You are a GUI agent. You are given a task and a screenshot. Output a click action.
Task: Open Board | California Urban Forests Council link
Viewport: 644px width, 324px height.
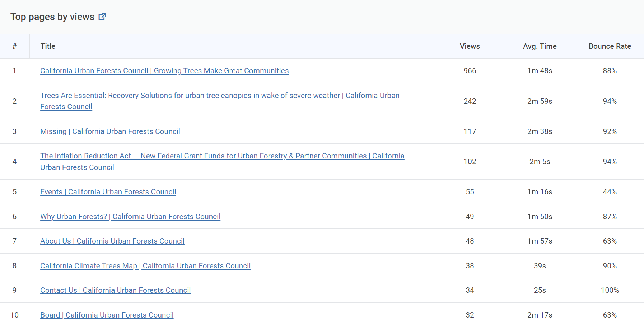pos(107,315)
